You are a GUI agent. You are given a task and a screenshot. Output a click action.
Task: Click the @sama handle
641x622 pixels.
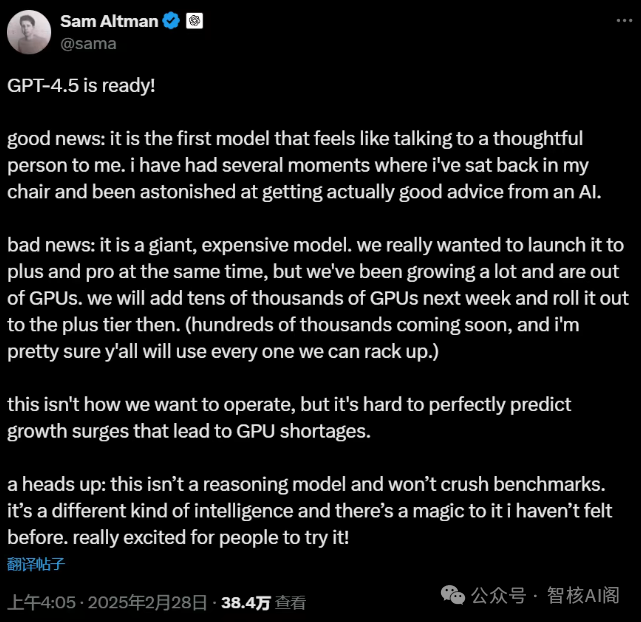(88, 43)
